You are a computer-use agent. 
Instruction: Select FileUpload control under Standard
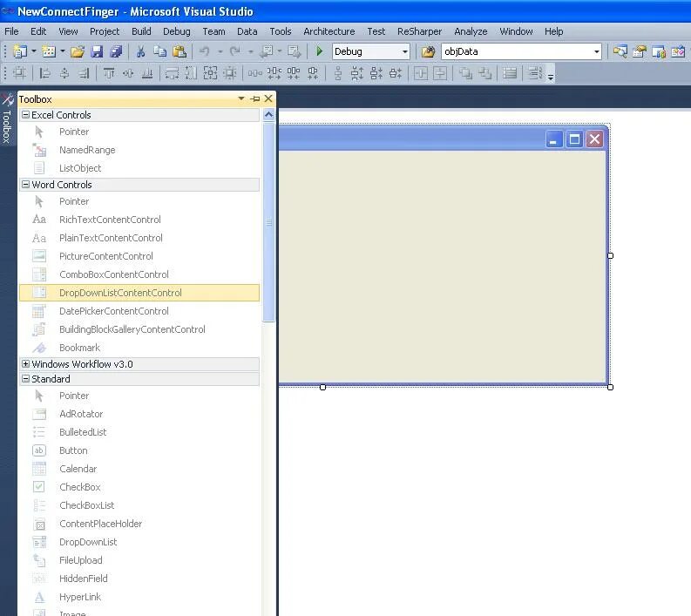tap(139, 560)
